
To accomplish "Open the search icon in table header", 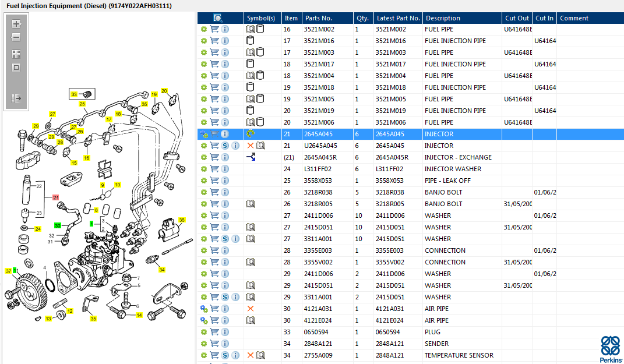I will (x=218, y=18).
